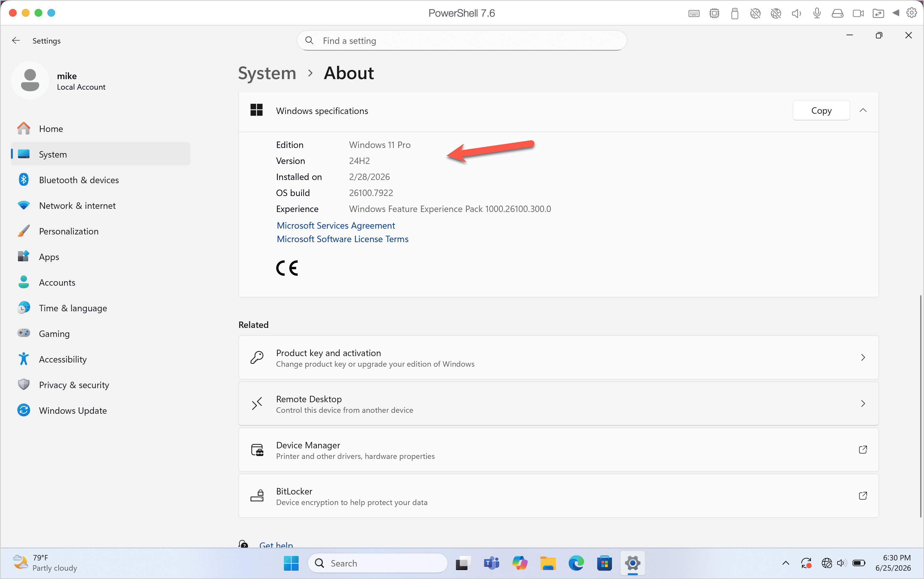Click the camera icon in VM toolbar
Image resolution: width=924 pixels, height=579 pixels.
pos(858,13)
